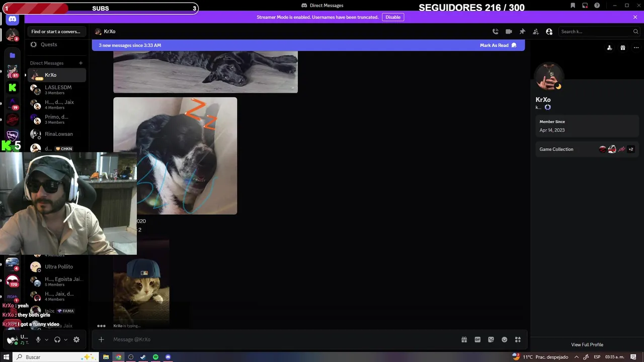Open the emoji picker
644x362 pixels.
(x=504, y=340)
